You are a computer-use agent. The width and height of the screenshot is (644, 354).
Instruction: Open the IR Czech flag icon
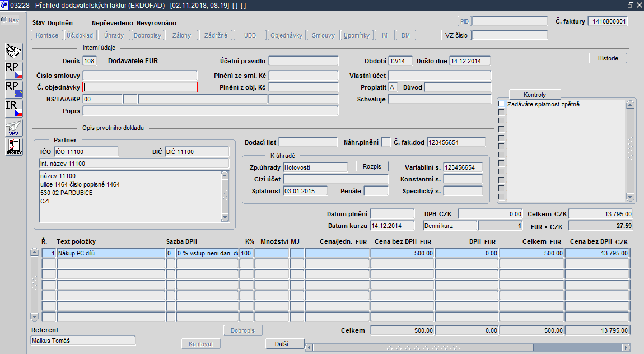[14, 109]
